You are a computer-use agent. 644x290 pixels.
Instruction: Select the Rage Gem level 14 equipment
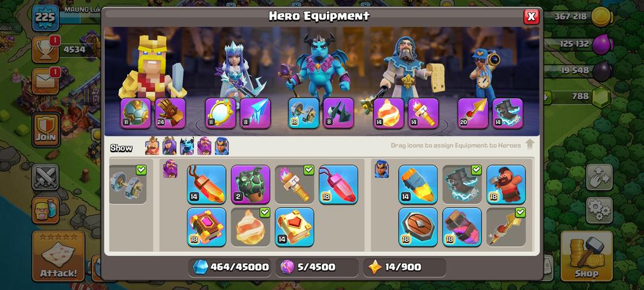point(207,184)
